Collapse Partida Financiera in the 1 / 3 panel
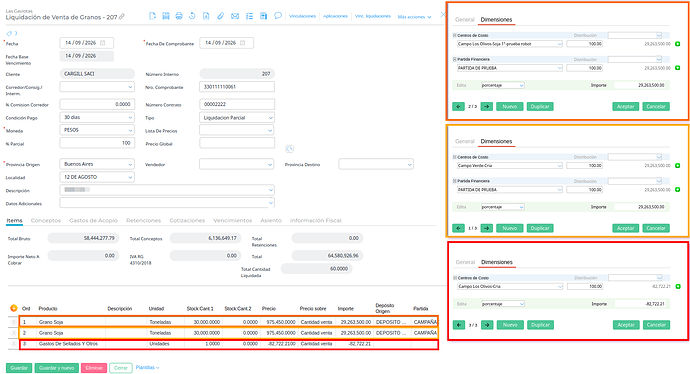The width and height of the screenshot is (690, 374). point(455,181)
